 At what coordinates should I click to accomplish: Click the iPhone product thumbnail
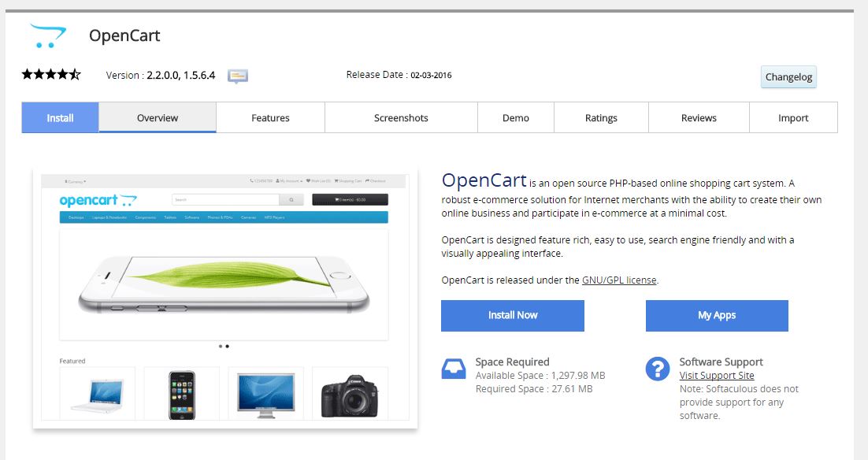pos(182,393)
